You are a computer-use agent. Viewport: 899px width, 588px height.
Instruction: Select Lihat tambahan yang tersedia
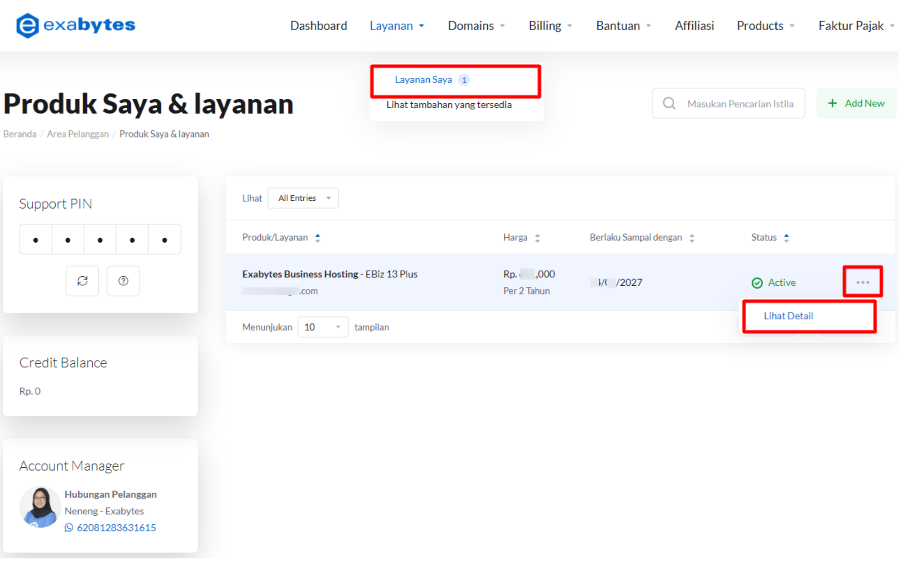[x=449, y=105]
